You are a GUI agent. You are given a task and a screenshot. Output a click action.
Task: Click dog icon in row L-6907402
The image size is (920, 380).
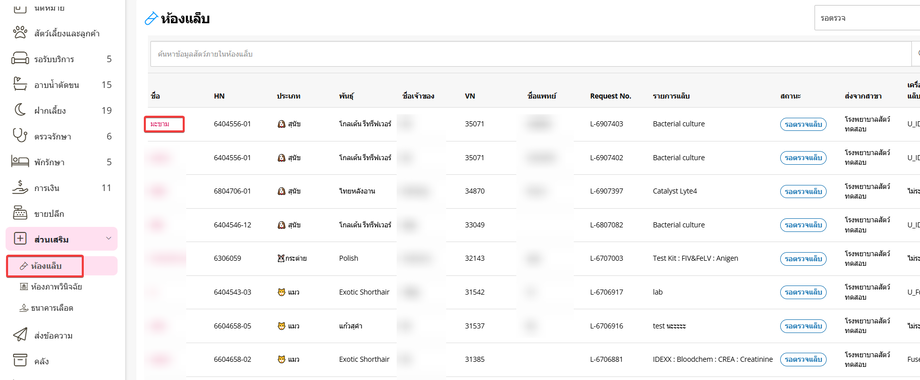click(281, 158)
